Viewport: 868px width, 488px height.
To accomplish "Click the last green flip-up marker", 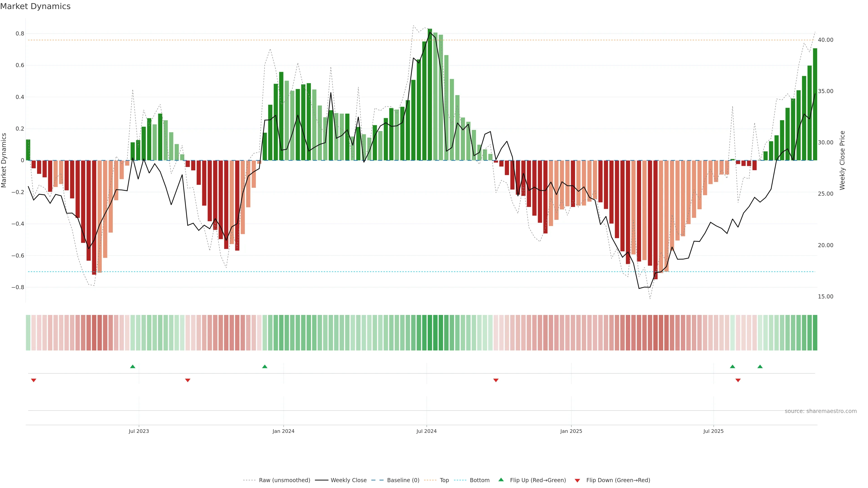I will coord(760,366).
